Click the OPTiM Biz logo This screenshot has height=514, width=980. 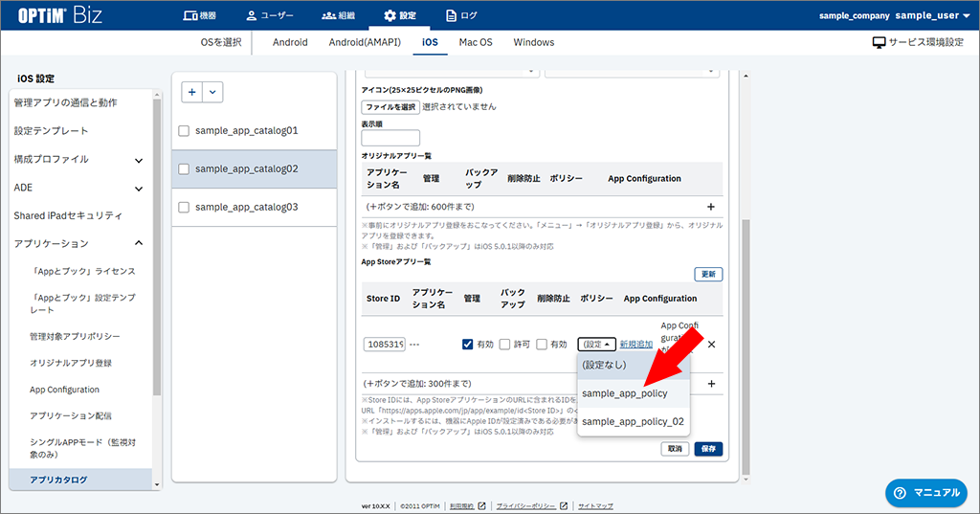click(59, 15)
